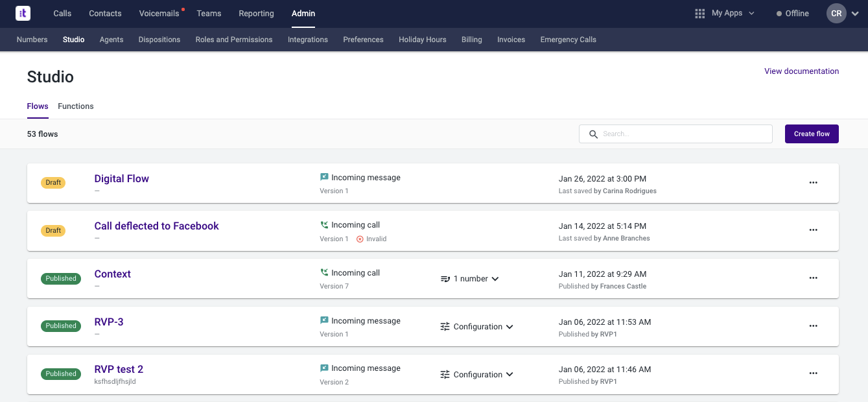Viewport: 868px width, 402px height.
Task: Open more options for Digital Flow
Action: pyautogui.click(x=813, y=183)
